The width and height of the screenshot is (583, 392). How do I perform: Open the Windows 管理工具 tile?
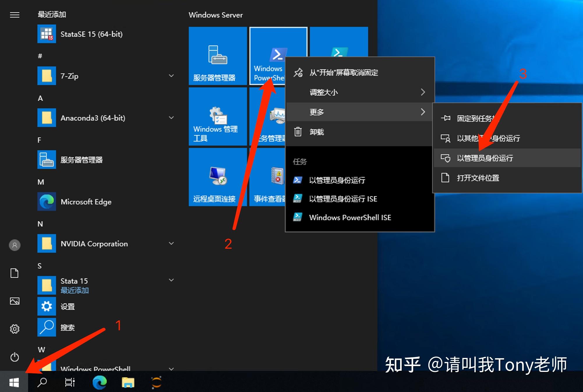[x=218, y=116]
